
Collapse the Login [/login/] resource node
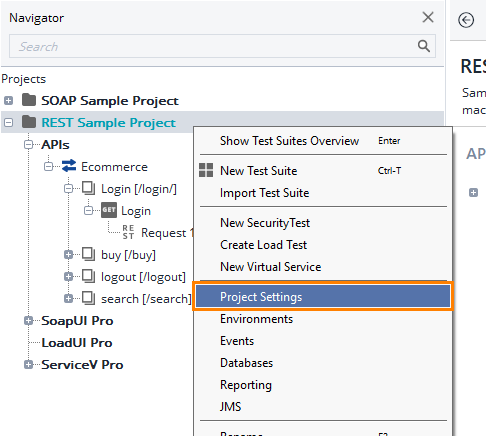click(x=69, y=188)
